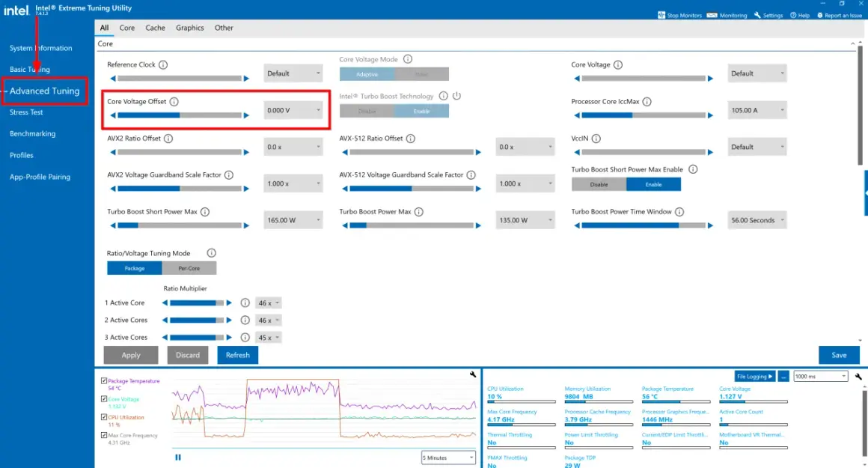Decrease Core Voltage Offset with left arrow
868x468 pixels.
[x=113, y=115]
